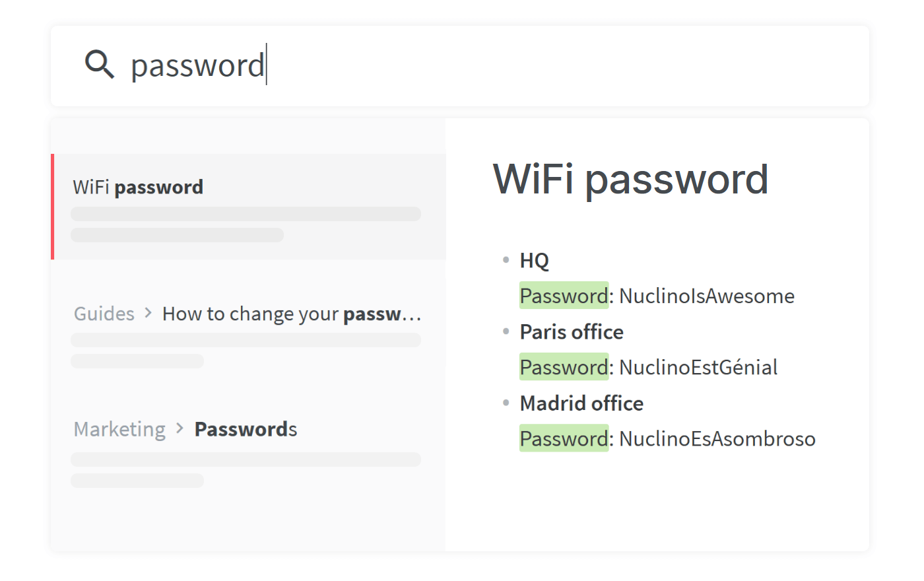
Task: Click the chevron arrow after Marketing
Action: pyautogui.click(x=180, y=429)
